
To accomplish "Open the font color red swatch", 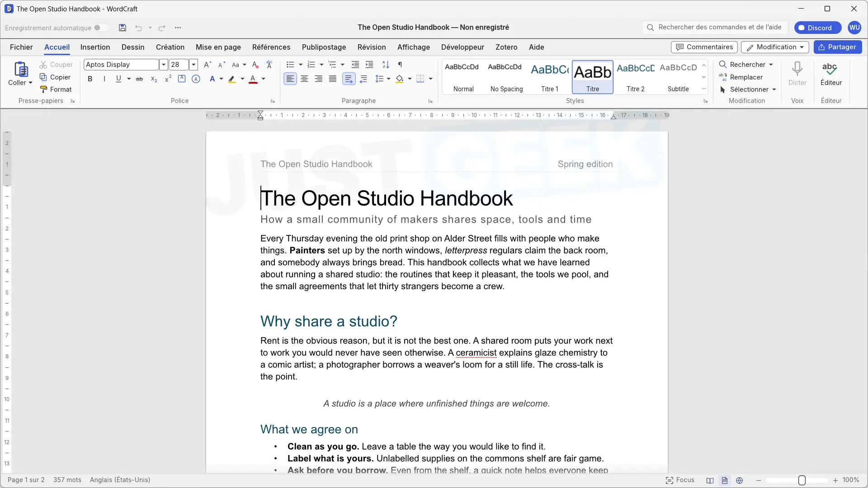I will pyautogui.click(x=253, y=80).
